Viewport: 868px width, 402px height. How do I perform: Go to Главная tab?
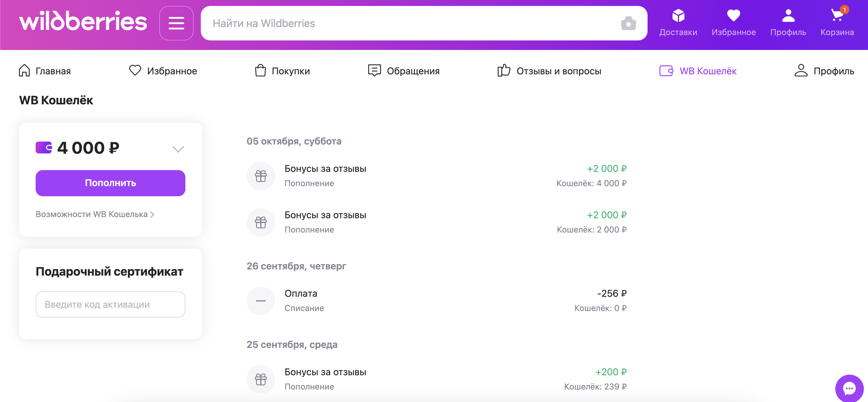click(45, 71)
